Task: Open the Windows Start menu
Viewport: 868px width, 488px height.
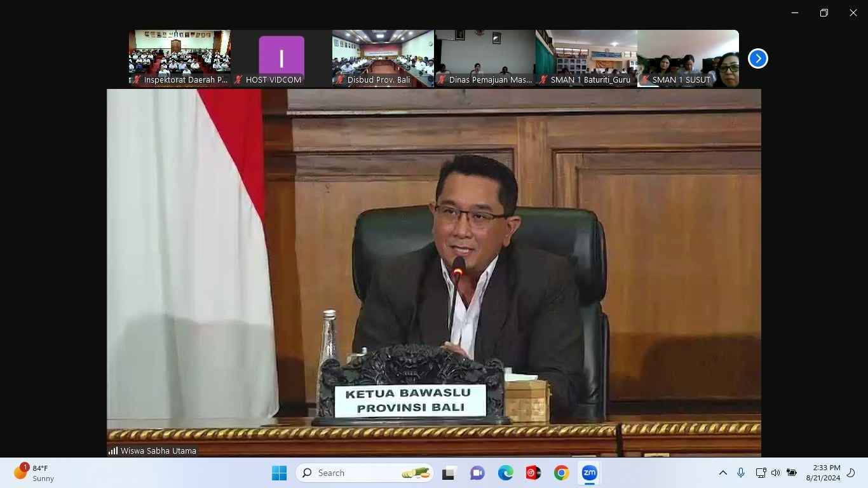Action: point(279,473)
